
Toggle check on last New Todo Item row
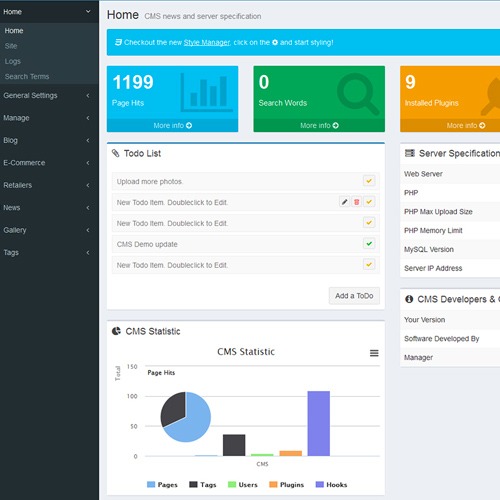pyautogui.click(x=369, y=265)
